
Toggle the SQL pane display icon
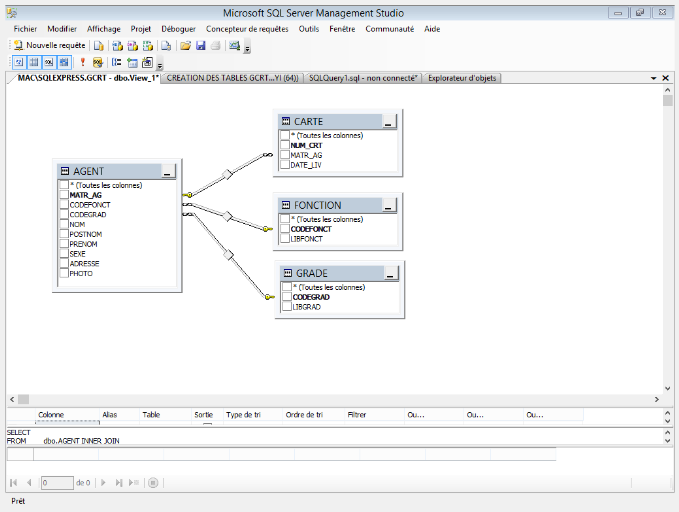coord(48,62)
